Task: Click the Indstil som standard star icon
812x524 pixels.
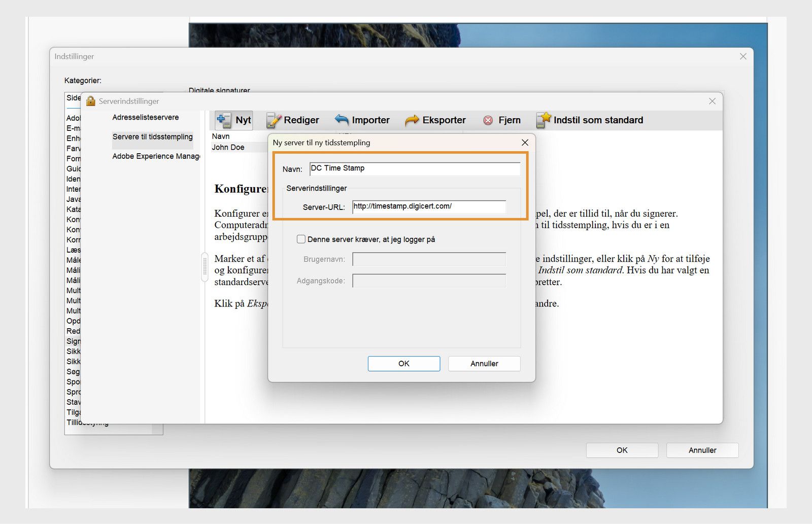Action: [x=543, y=119]
